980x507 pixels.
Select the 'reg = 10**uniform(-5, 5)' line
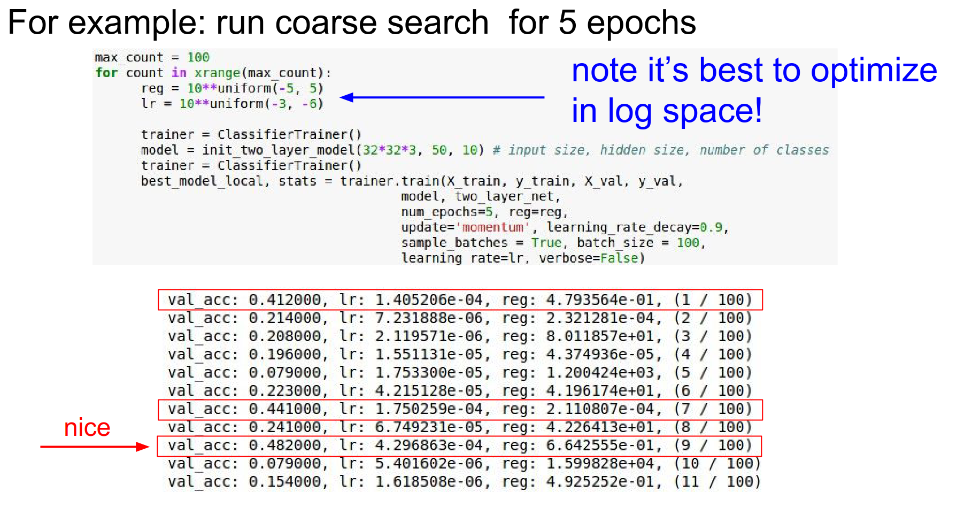232,88
